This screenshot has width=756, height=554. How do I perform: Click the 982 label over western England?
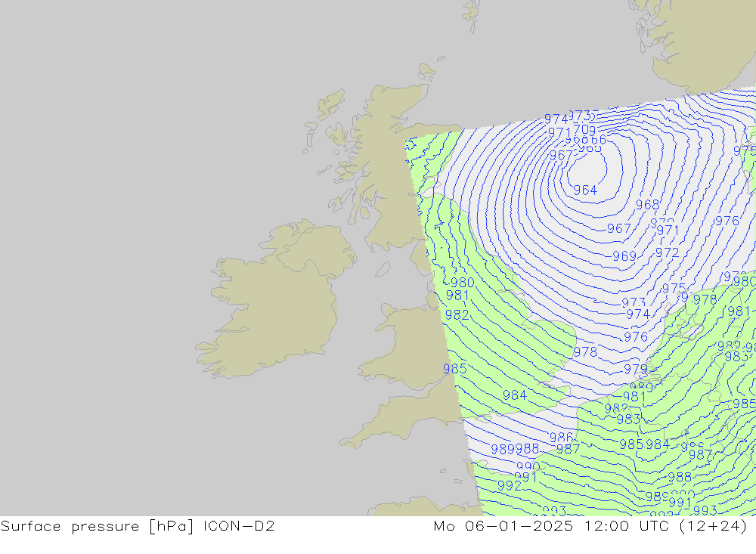tap(457, 315)
